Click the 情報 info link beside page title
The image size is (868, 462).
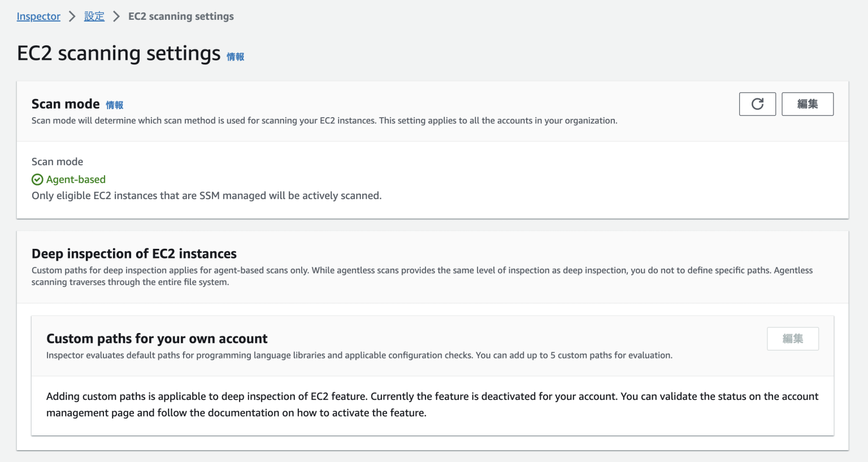click(235, 57)
